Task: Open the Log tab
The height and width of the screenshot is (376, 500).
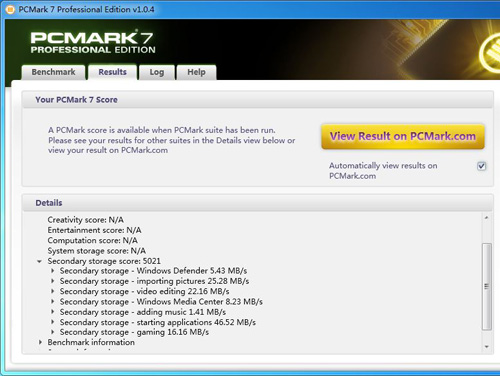Action: point(157,72)
